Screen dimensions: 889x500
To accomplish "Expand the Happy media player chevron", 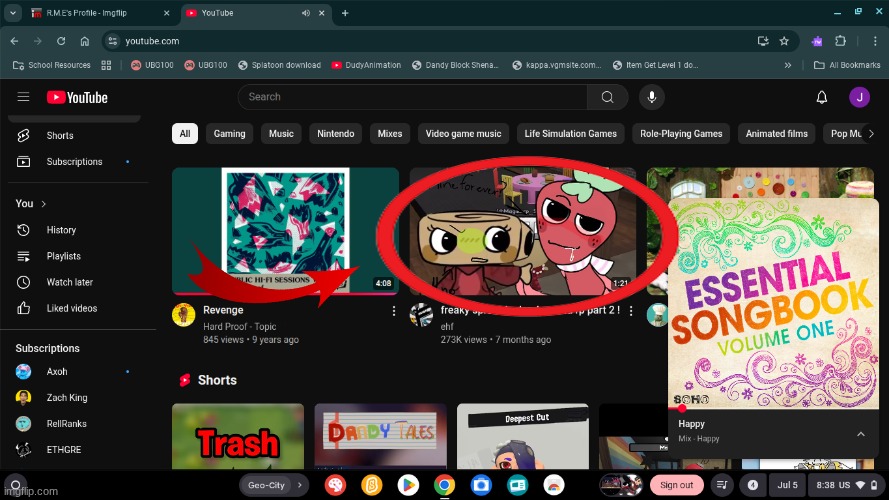I will (861, 434).
